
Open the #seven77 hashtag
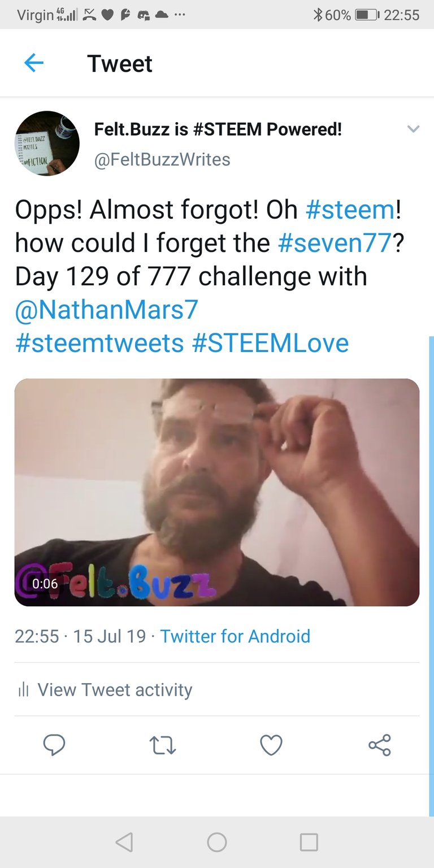[335, 243]
